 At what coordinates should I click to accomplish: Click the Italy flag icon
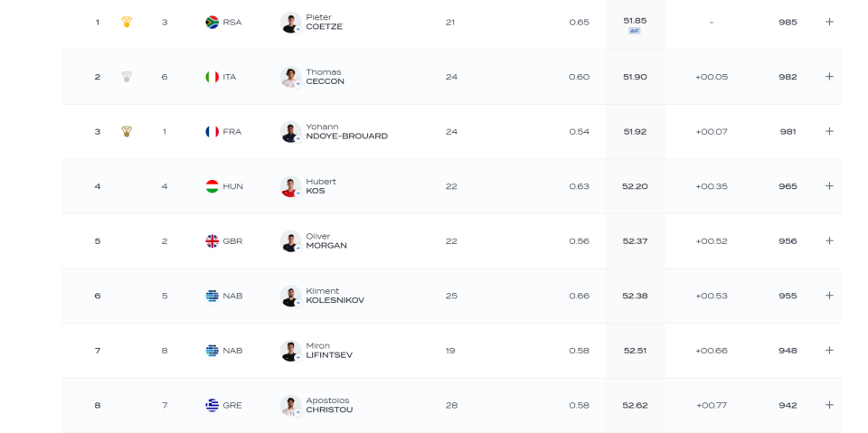pos(212,77)
